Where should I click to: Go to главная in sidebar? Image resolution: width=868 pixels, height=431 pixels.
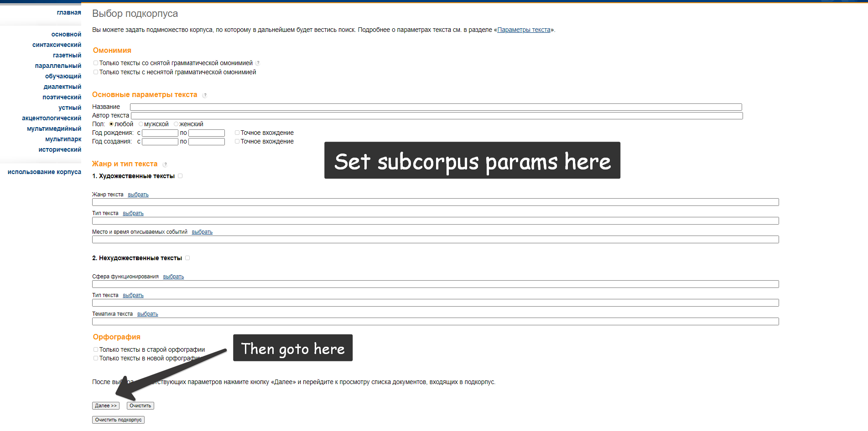click(69, 12)
